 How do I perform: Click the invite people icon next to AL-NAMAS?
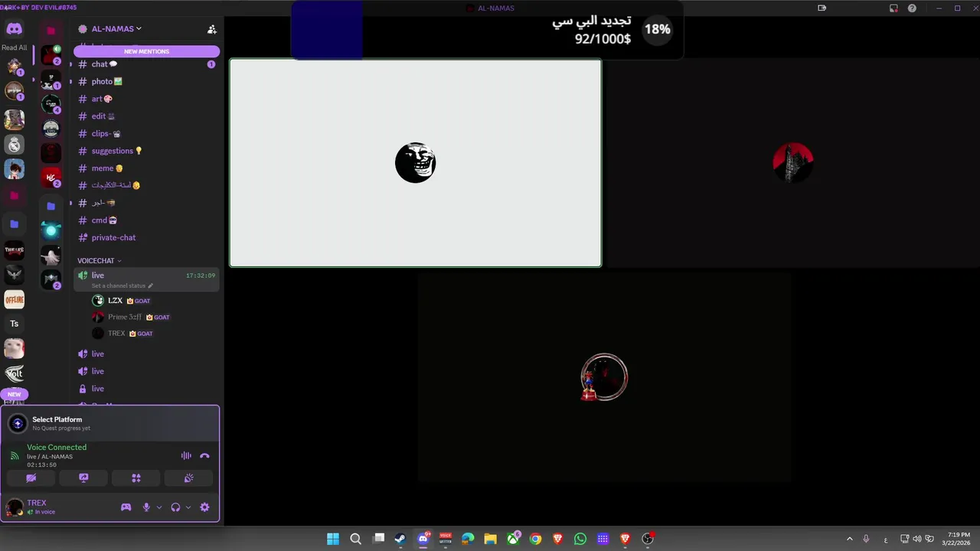point(212,29)
